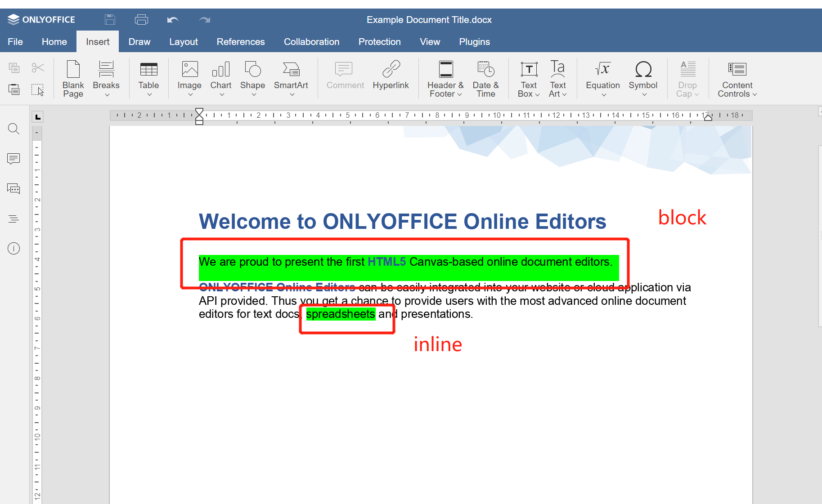
Task: Switch to the Home tab
Action: tap(54, 41)
